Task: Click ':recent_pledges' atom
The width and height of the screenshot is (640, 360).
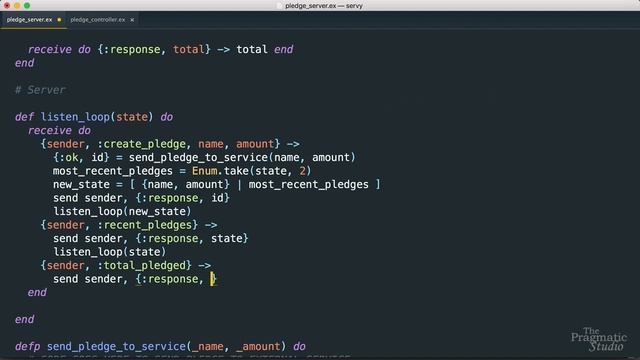Action: point(144,225)
